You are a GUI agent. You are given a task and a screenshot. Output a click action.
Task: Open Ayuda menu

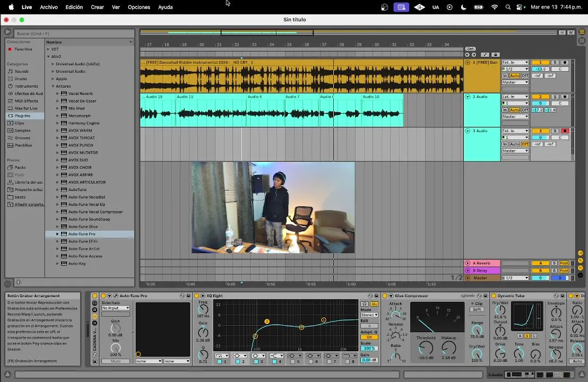tap(166, 7)
